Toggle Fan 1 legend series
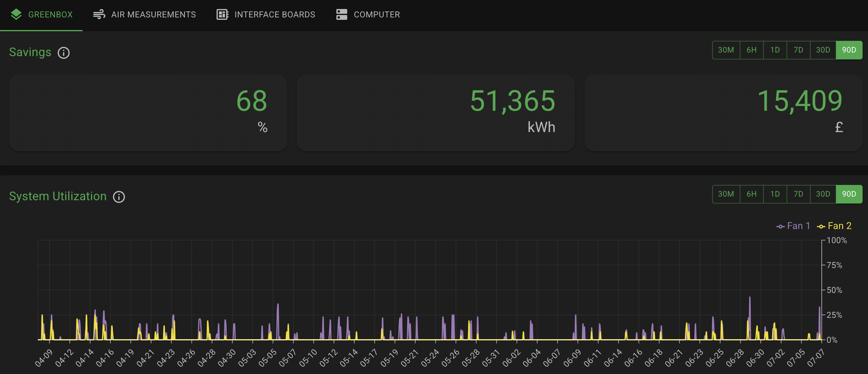The image size is (868, 374). (793, 226)
